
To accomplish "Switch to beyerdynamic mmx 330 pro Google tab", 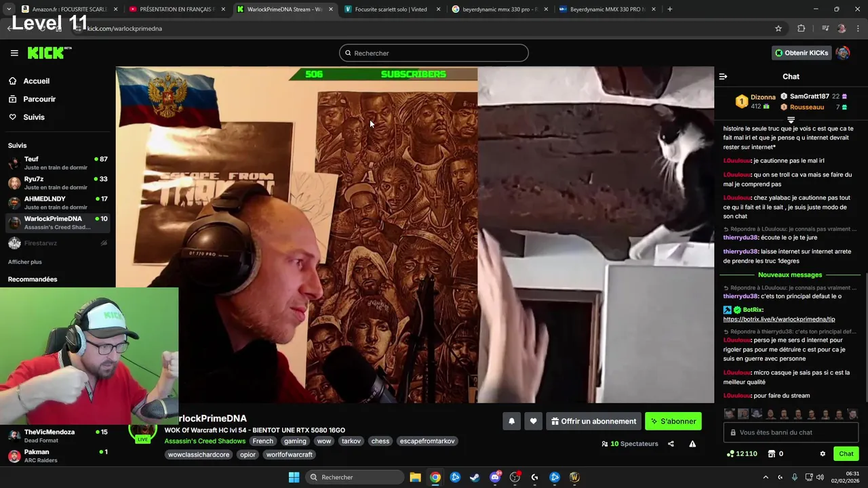I will pos(499,9).
